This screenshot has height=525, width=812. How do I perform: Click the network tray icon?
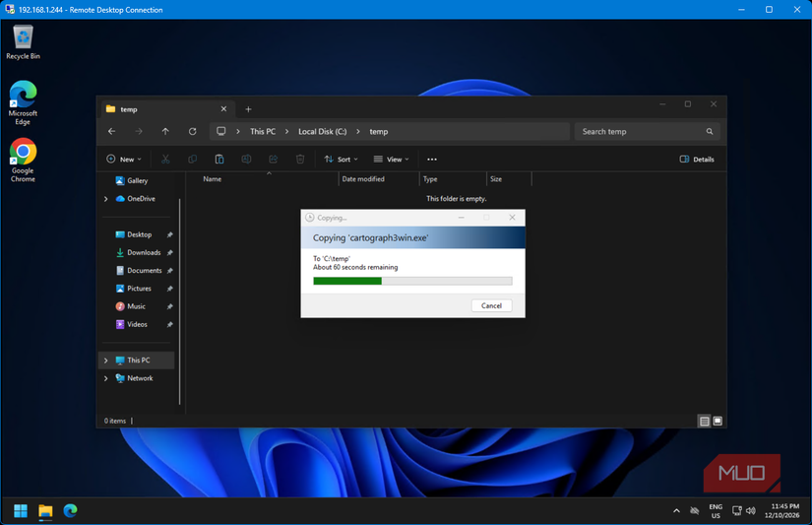point(736,511)
